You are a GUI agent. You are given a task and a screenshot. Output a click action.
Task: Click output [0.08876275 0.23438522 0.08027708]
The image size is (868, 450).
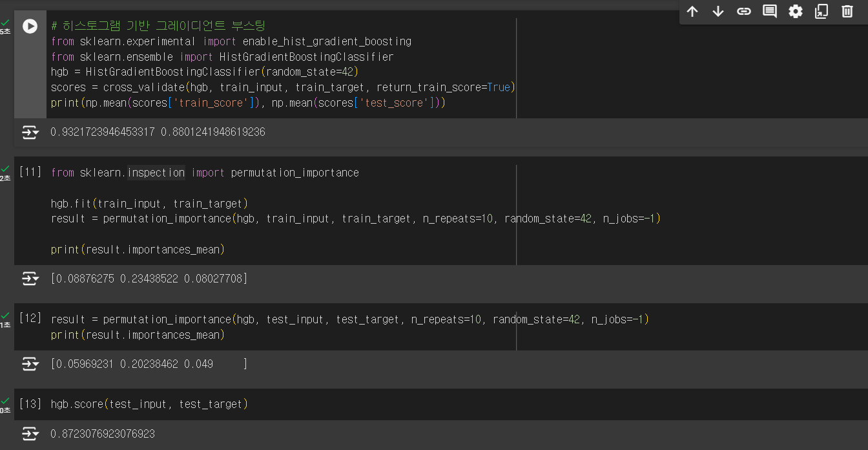pos(149,279)
